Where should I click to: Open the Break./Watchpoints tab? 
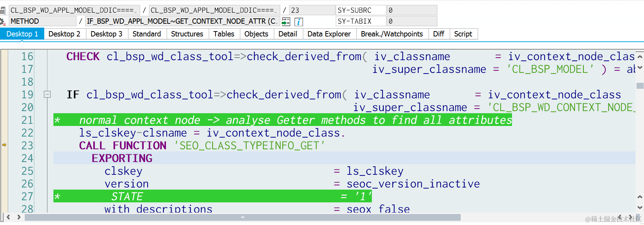[392, 34]
